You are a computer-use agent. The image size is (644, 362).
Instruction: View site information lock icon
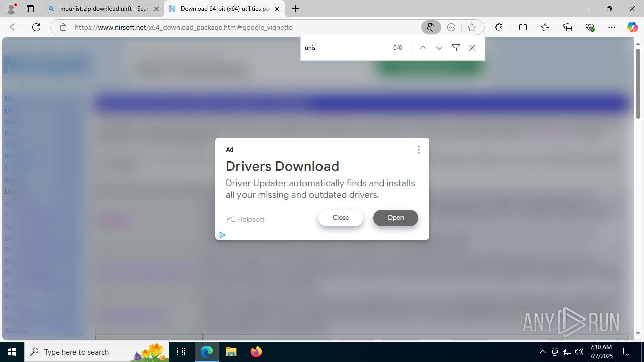tap(63, 27)
